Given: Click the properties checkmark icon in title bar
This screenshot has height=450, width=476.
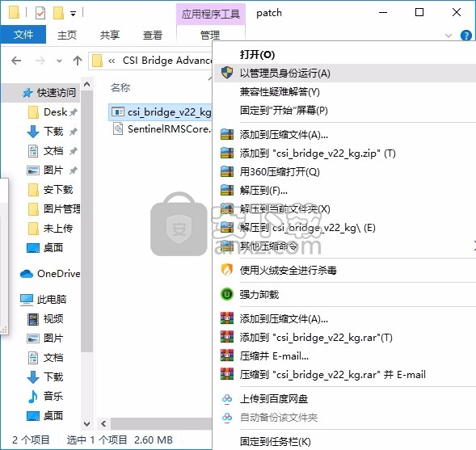Looking at the screenshot, I should click(x=40, y=13).
